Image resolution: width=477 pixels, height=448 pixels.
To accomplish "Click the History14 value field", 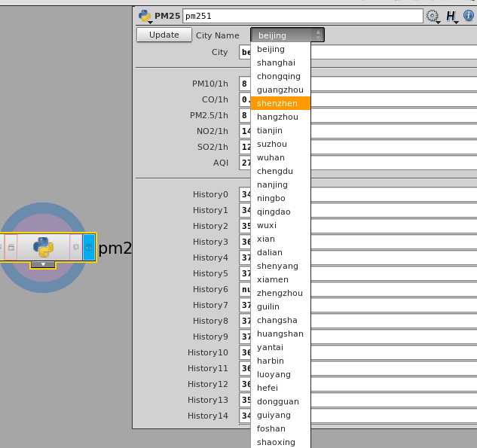I will coord(358,416).
